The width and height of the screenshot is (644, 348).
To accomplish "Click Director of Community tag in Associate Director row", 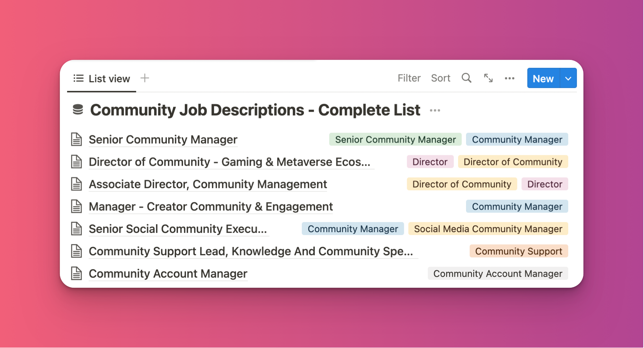I will (462, 184).
